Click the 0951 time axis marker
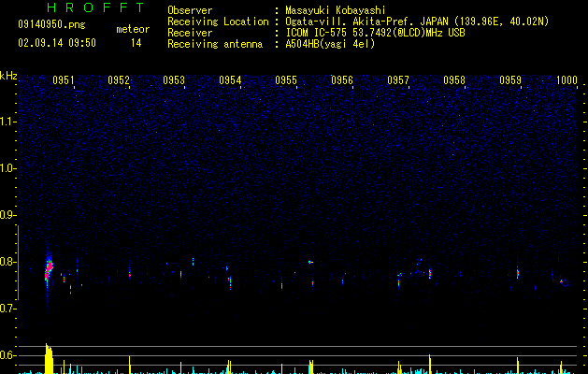 [64, 80]
